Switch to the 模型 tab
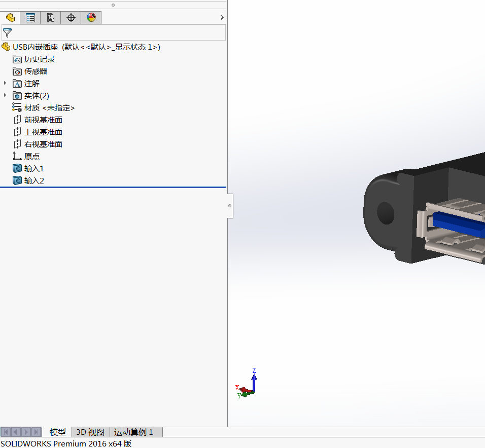 tap(57, 432)
